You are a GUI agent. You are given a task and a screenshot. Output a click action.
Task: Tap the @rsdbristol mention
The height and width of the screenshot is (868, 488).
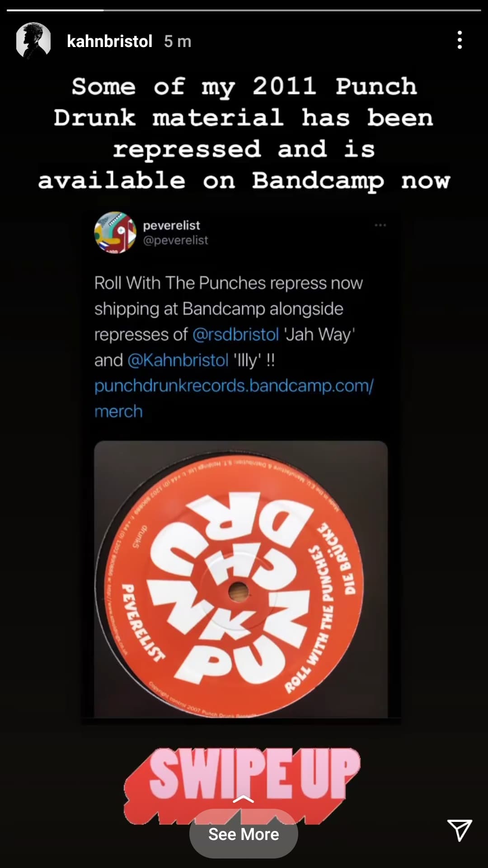coord(235,335)
